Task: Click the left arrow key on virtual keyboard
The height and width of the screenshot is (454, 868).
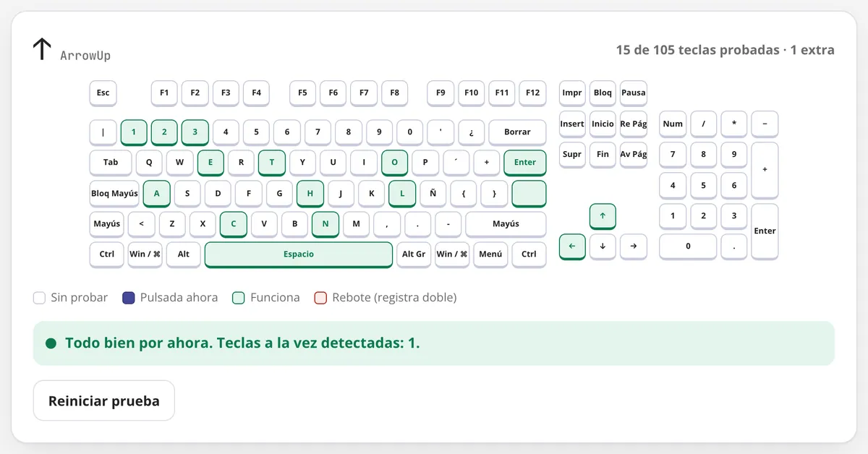Action: click(x=572, y=247)
